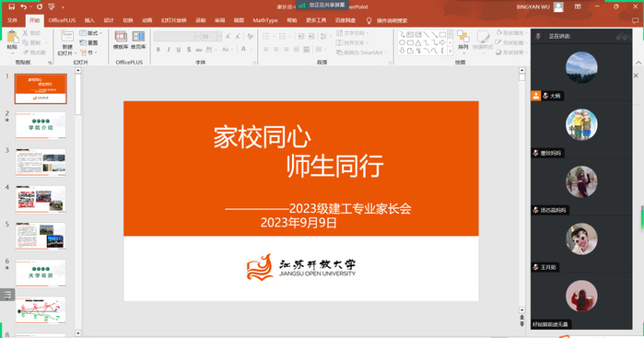The image size is (644, 338).
Task: Open the 形状轮廓 shape outline button
Action: click(x=510, y=42)
